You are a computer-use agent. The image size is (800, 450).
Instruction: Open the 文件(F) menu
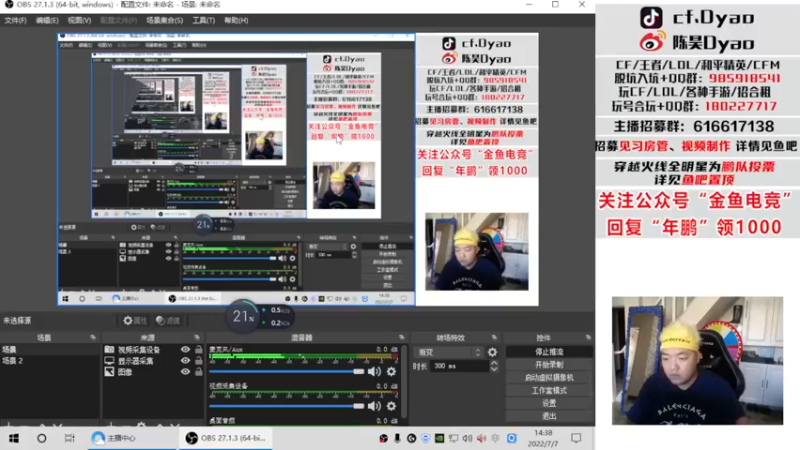coord(15,20)
